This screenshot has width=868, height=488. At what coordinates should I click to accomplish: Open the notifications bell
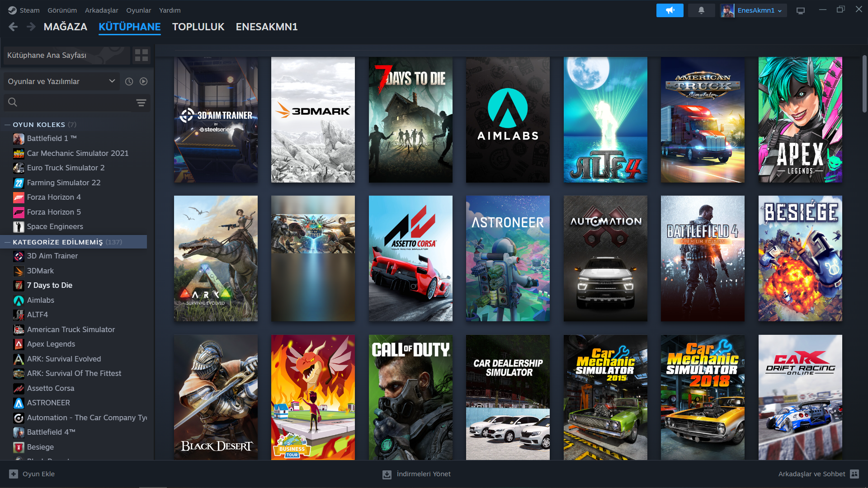pyautogui.click(x=701, y=10)
